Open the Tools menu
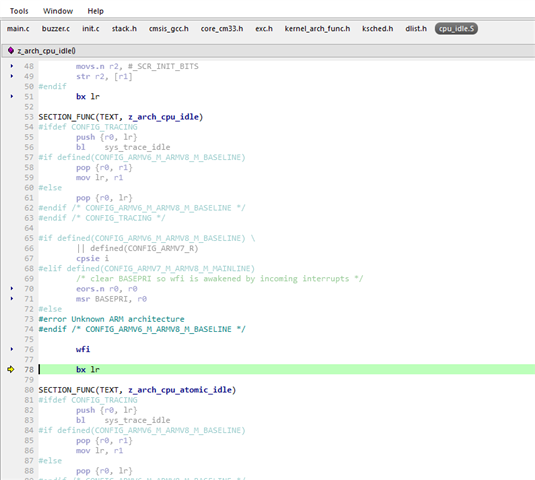The width and height of the screenshot is (535, 480). tap(19, 11)
